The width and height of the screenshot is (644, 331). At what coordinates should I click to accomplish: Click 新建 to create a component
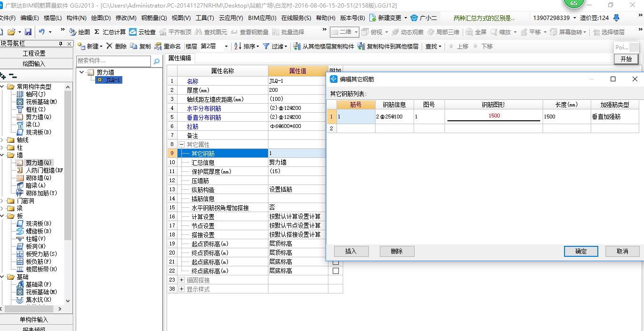89,46
